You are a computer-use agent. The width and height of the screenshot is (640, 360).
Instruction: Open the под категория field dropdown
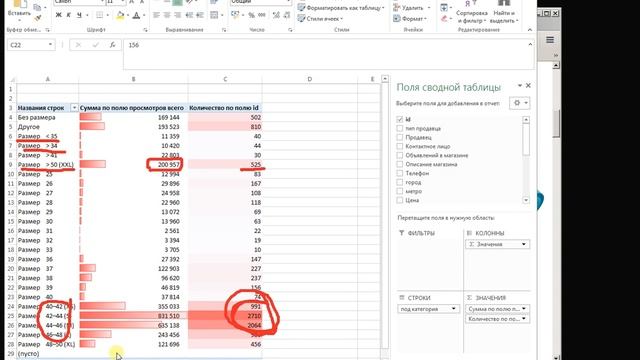tap(453, 309)
